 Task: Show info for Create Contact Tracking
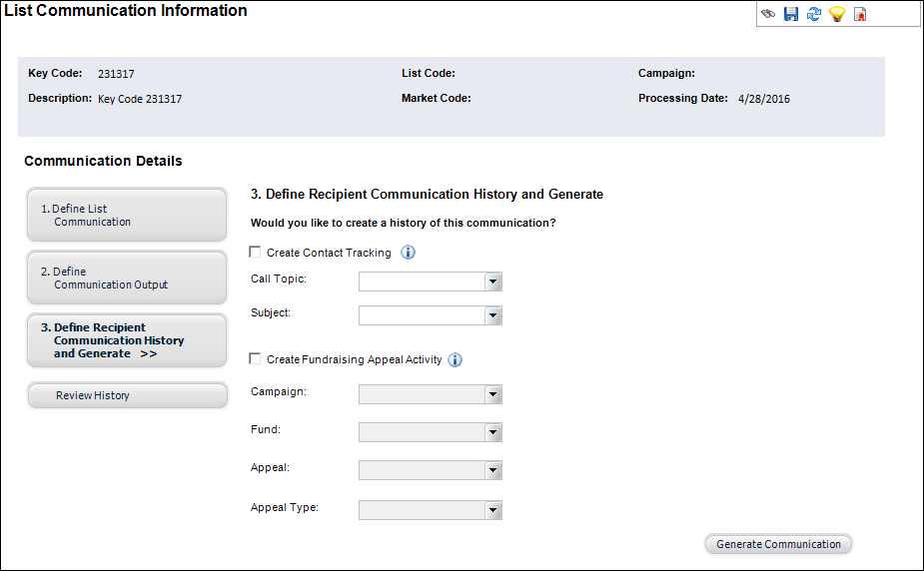pyautogui.click(x=408, y=253)
